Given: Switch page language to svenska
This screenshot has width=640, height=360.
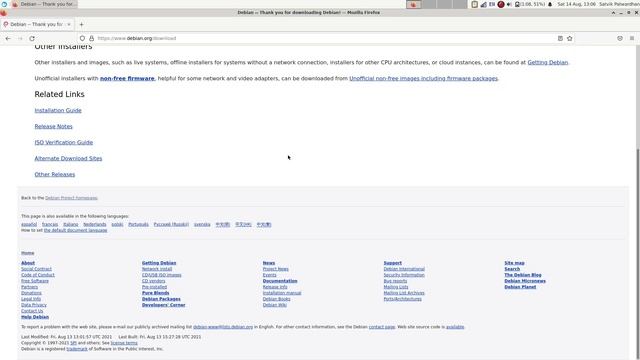Looking at the screenshot, I should pyautogui.click(x=202, y=224).
